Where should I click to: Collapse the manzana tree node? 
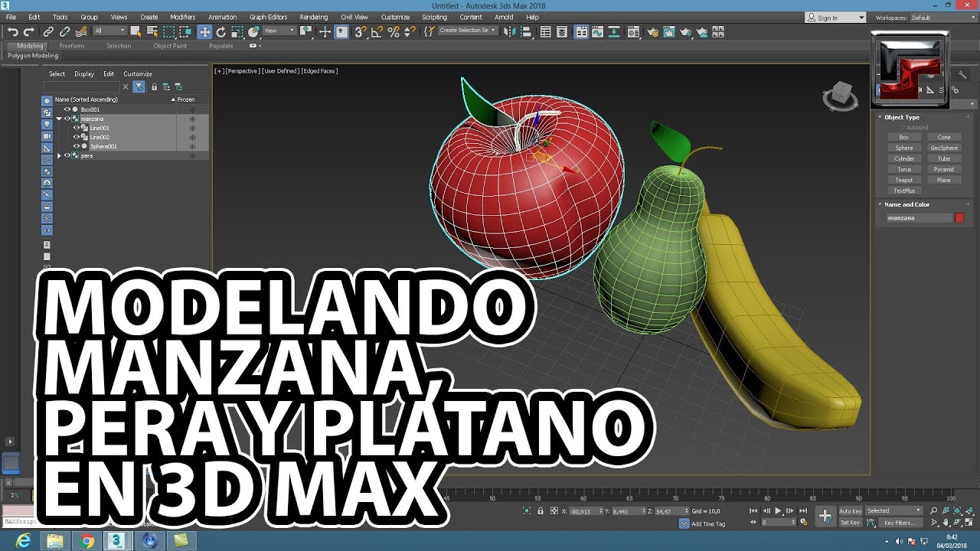[59, 119]
